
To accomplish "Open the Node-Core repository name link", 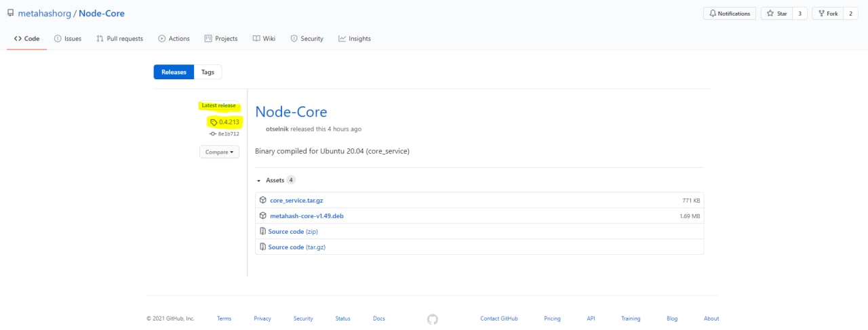I will 102,14.
